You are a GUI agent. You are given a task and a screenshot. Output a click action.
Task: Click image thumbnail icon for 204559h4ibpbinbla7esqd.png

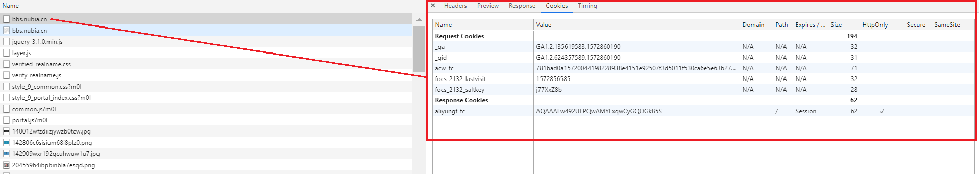coord(7,165)
